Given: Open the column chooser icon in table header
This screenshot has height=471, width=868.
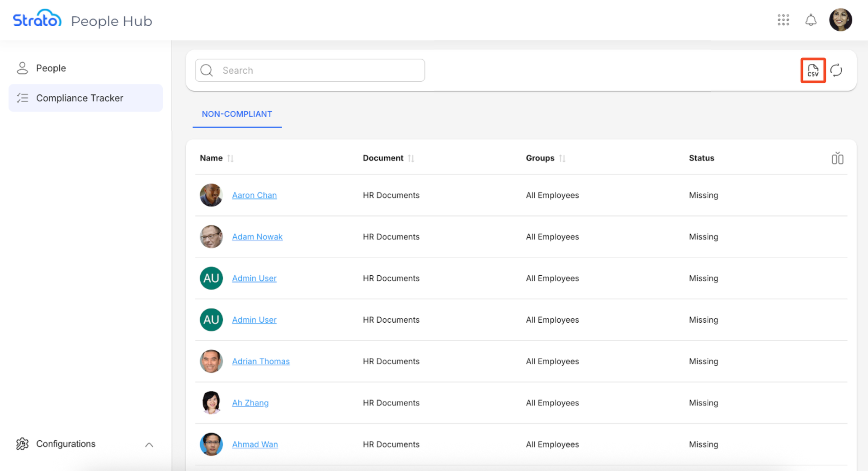Looking at the screenshot, I should coord(837,158).
